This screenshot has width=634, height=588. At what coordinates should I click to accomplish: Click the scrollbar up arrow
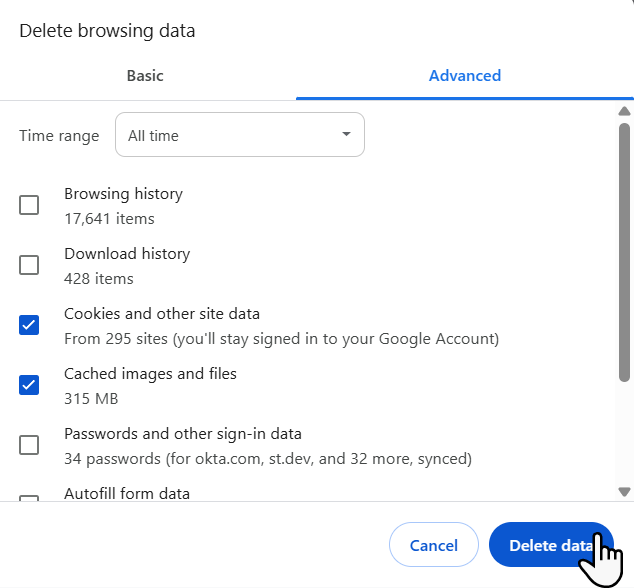[625, 111]
